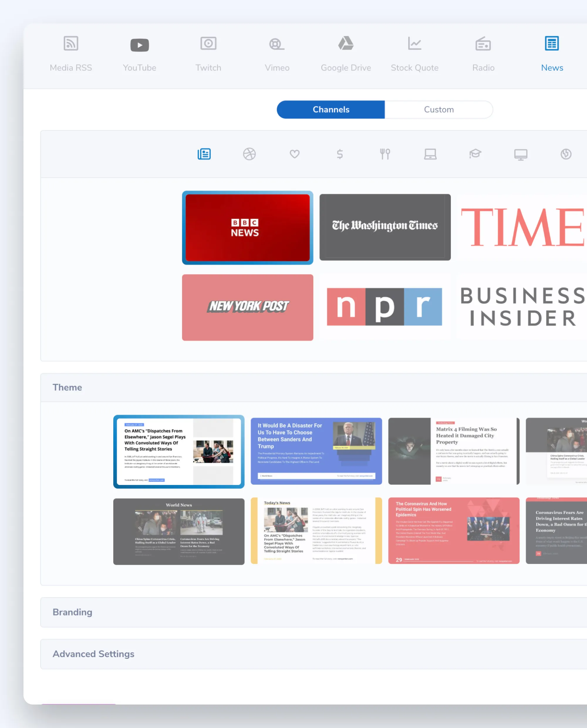This screenshot has height=728, width=587.
Task: Select the Vimeo source icon
Action: 276,44
